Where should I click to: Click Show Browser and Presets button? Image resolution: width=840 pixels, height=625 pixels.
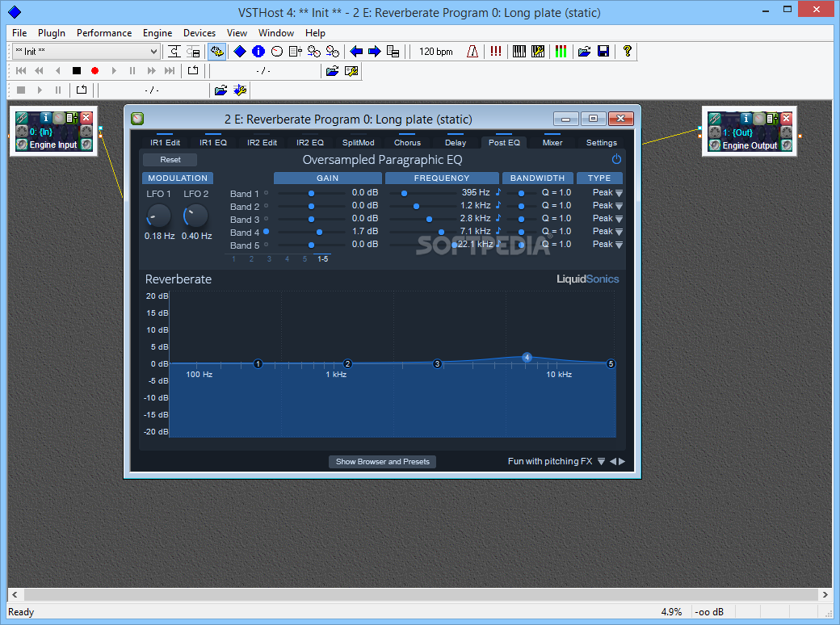pyautogui.click(x=383, y=461)
